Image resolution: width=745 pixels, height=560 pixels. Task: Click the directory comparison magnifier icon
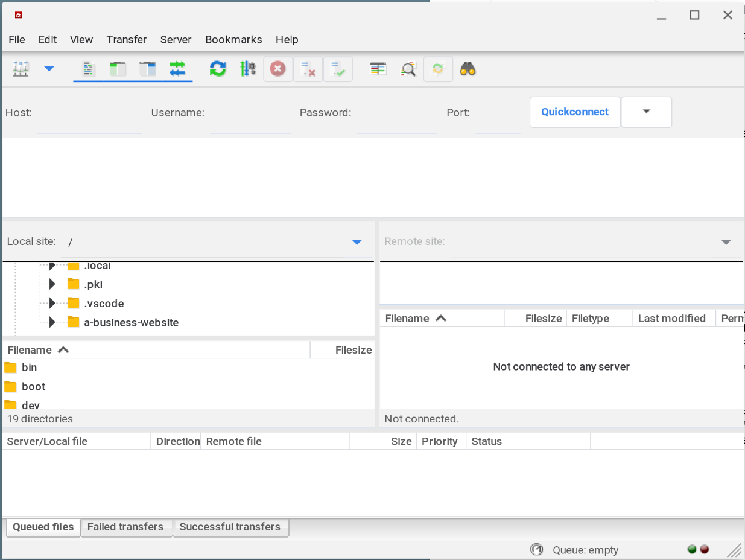pos(408,69)
